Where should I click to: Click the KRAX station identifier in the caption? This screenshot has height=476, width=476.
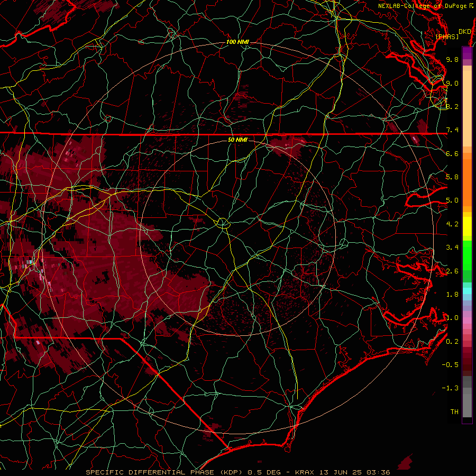(x=305, y=472)
